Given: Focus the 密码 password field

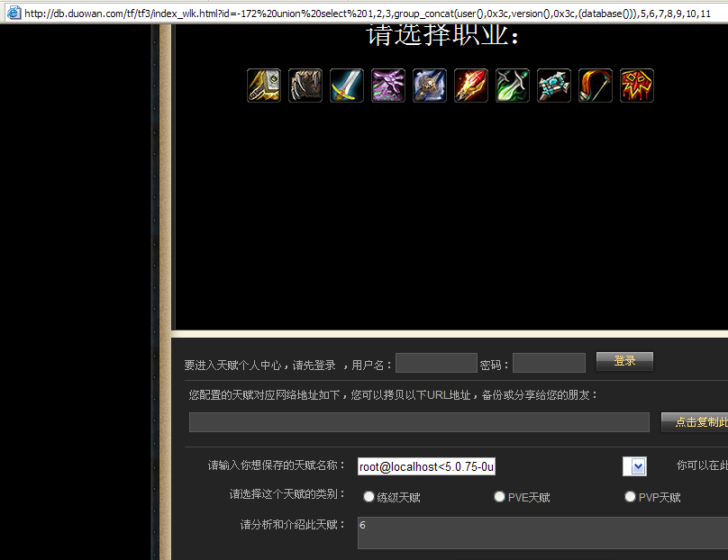Looking at the screenshot, I should [549, 363].
